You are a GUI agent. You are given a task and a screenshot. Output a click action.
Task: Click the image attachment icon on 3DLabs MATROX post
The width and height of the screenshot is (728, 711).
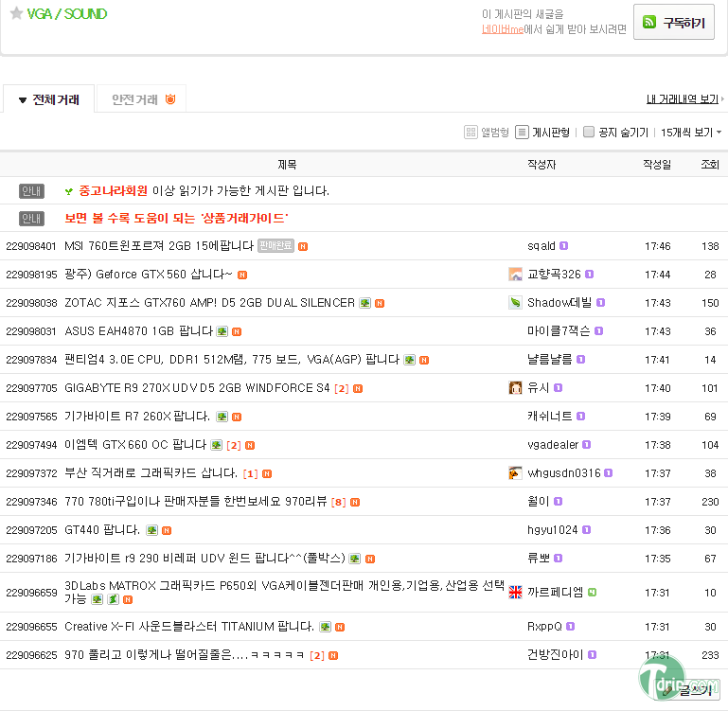(x=97, y=599)
